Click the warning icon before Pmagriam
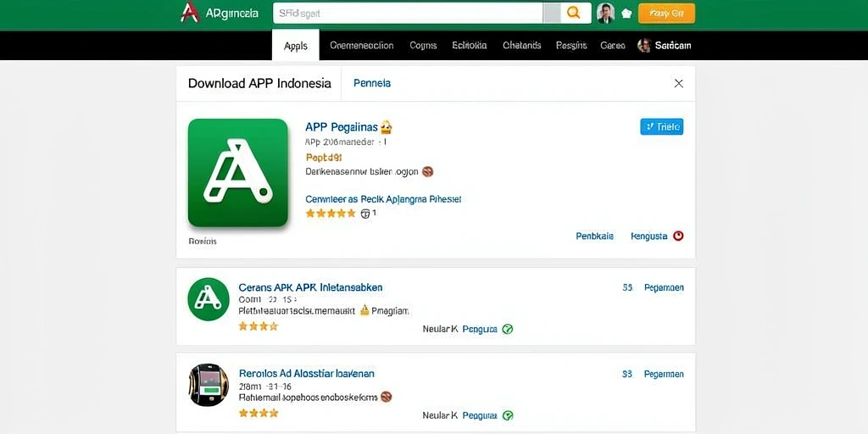 364,310
